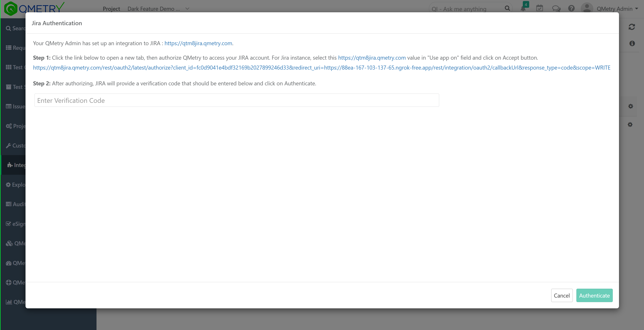Open the Dark Feature Demo project dropdown

point(158,9)
